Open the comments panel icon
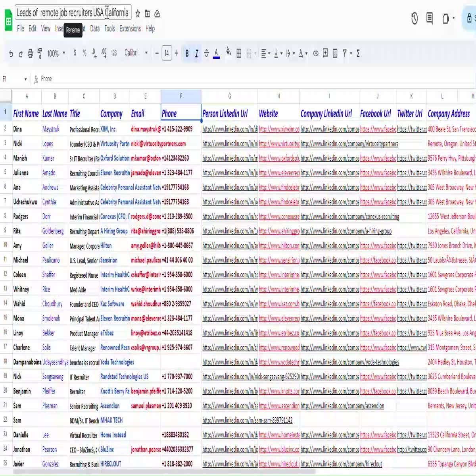 (429, 18)
